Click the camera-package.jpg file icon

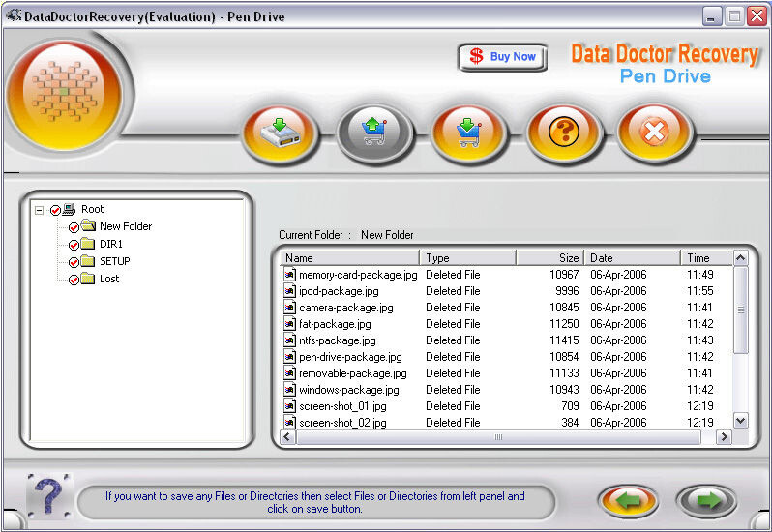pos(290,308)
